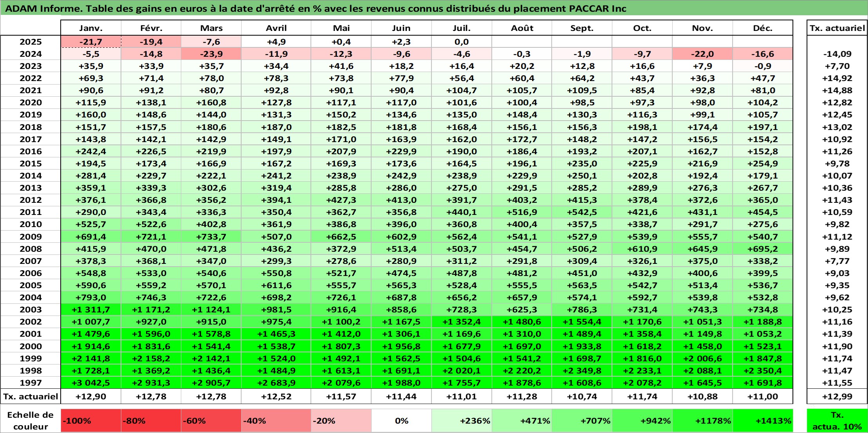
Task: Select the +471% color scale cell
Action: (522, 420)
